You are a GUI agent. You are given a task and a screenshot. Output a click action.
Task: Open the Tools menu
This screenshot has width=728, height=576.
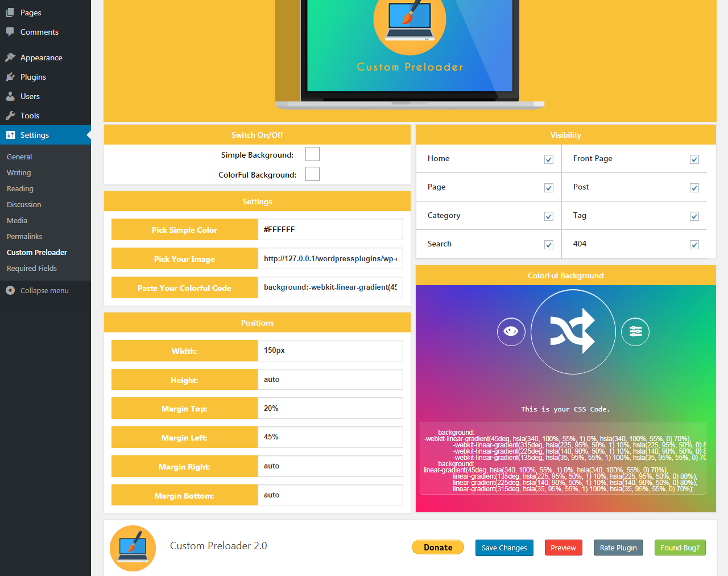[45, 116]
